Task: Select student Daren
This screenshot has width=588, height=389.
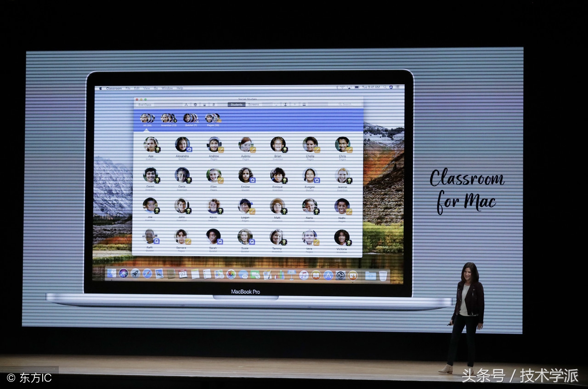Action: tap(150, 178)
